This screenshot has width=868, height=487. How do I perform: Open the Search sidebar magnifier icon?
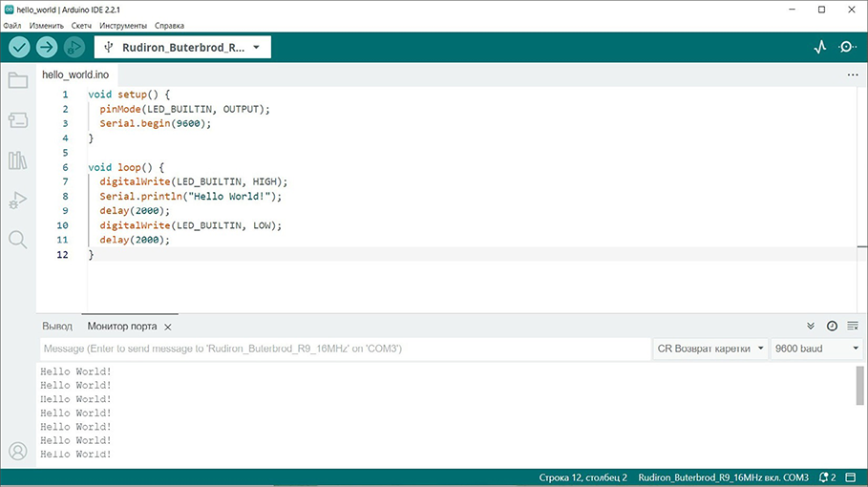tap(18, 240)
